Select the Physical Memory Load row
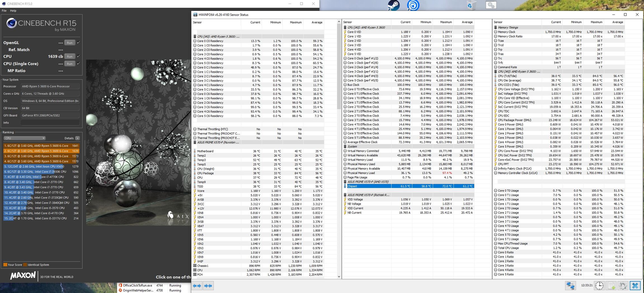Viewport: 644px width, 293px height. pyautogui.click(x=409, y=173)
